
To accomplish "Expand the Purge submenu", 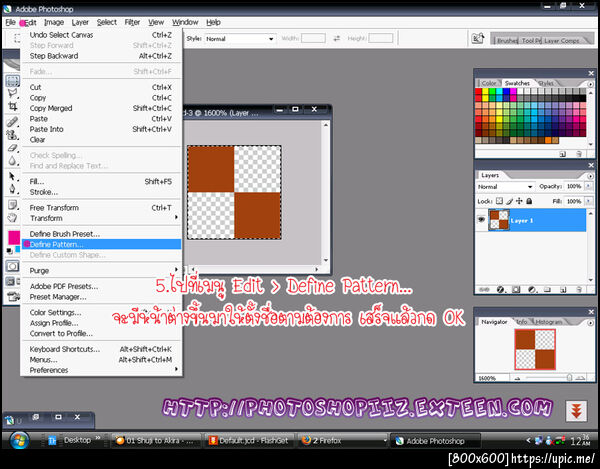I will (101, 270).
